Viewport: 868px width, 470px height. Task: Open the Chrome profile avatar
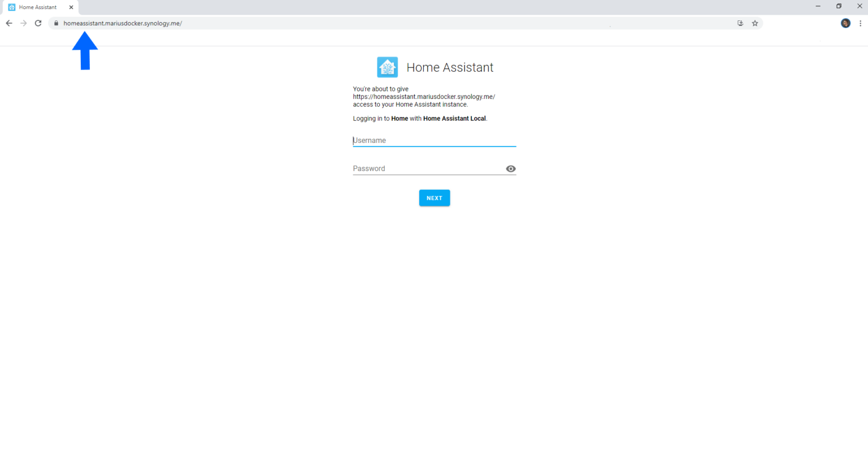(845, 23)
